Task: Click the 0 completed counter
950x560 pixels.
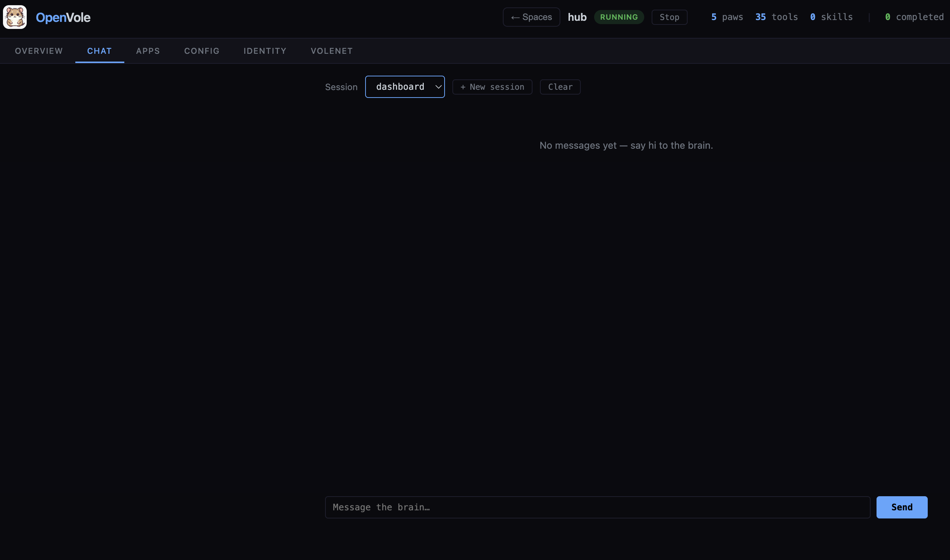Action: 914,17
